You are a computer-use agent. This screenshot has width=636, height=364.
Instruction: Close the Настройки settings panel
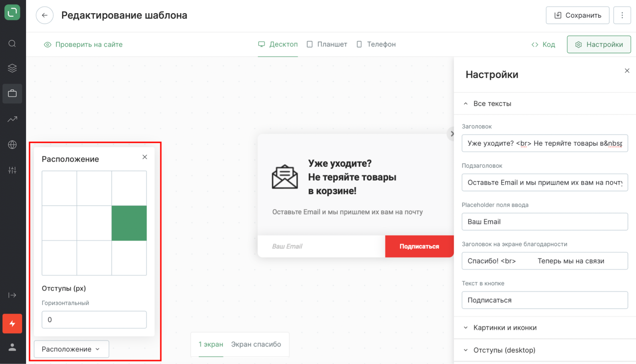point(627,71)
